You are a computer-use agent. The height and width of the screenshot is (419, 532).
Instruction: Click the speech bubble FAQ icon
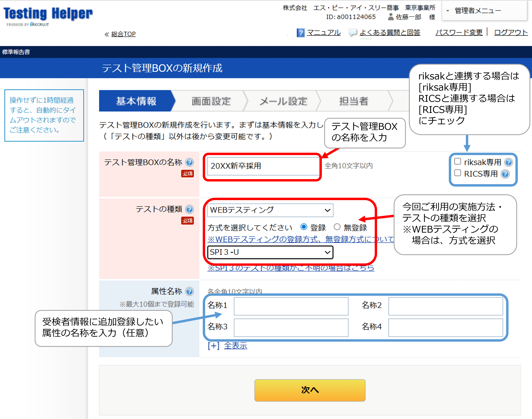coord(353,33)
